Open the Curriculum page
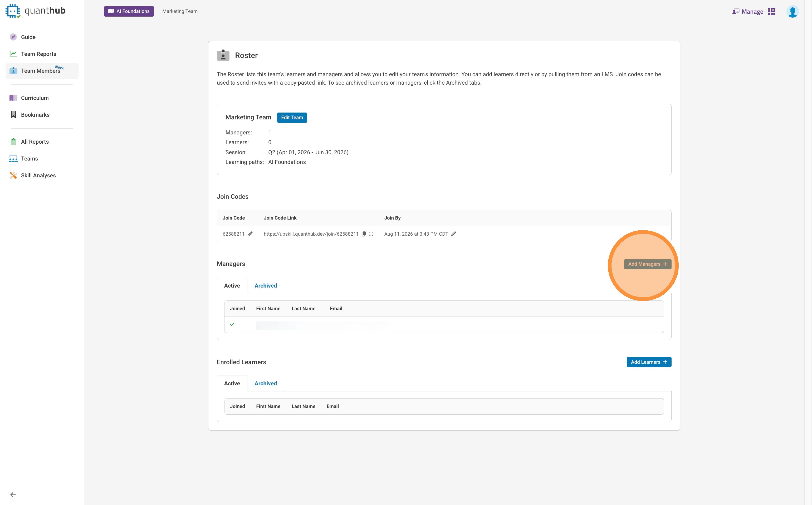 pos(35,98)
